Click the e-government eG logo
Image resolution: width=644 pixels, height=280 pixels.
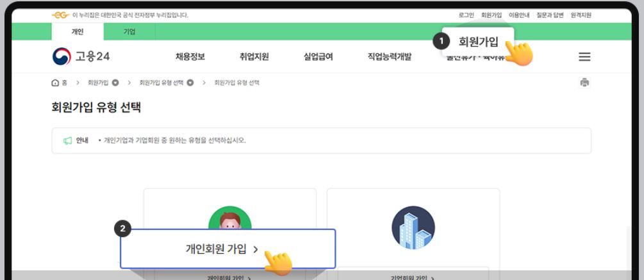click(60, 15)
